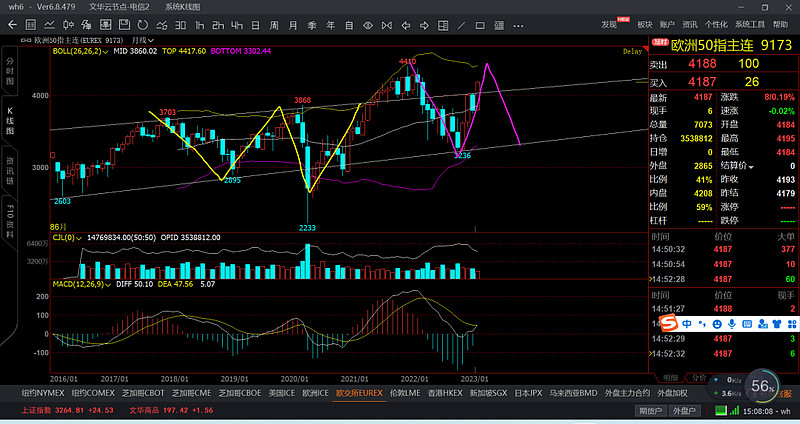Open custom (自) period setting
Image resolution: width=800 pixels, height=424 pixels.
click(x=349, y=25)
